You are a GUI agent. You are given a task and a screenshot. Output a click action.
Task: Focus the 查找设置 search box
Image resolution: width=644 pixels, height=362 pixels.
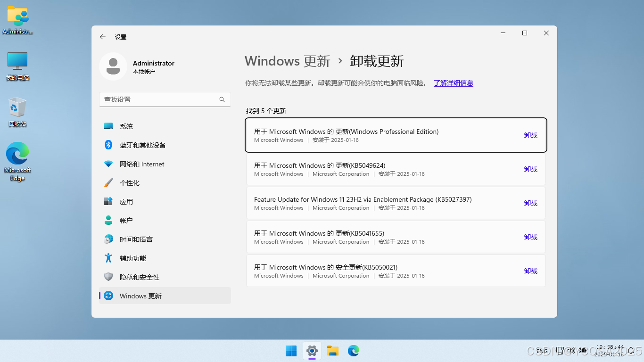[165, 99]
